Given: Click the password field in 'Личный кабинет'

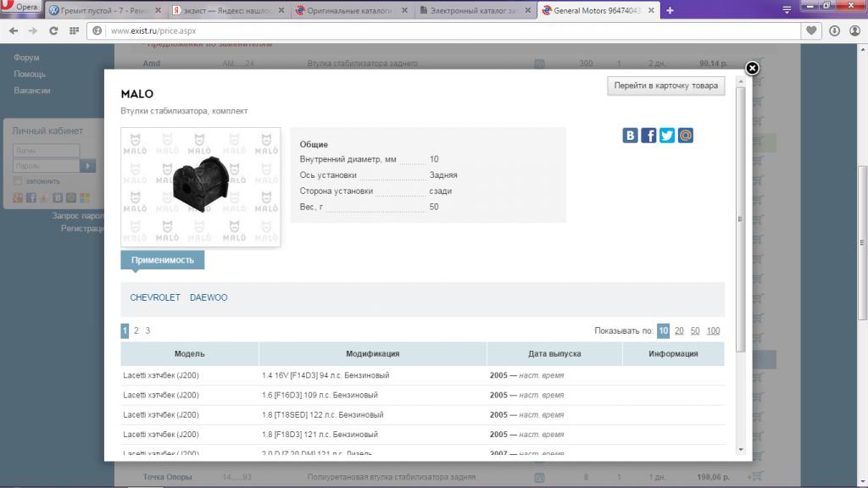Looking at the screenshot, I should coord(46,166).
